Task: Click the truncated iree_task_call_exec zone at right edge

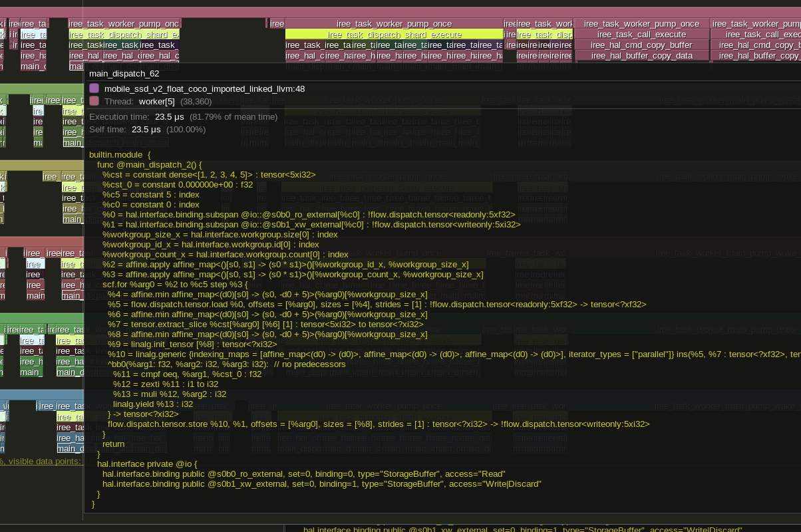Action: click(756, 35)
